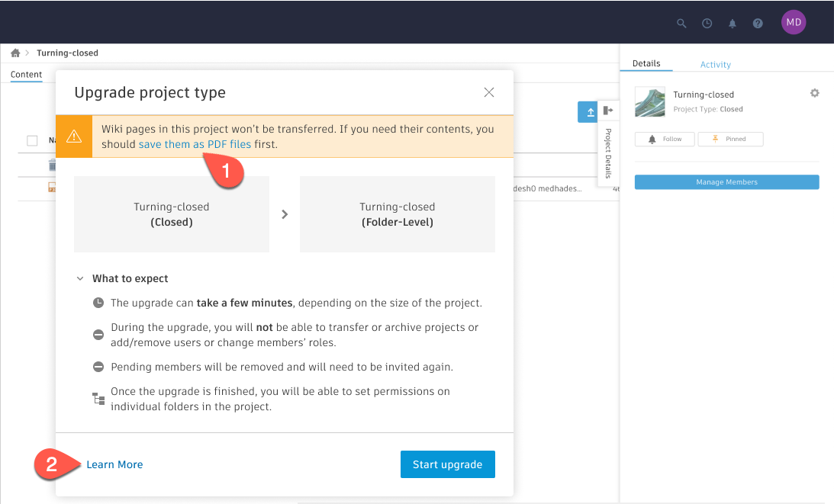Navigate home via the breadcrumb house icon
The width and height of the screenshot is (834, 504).
(x=14, y=52)
